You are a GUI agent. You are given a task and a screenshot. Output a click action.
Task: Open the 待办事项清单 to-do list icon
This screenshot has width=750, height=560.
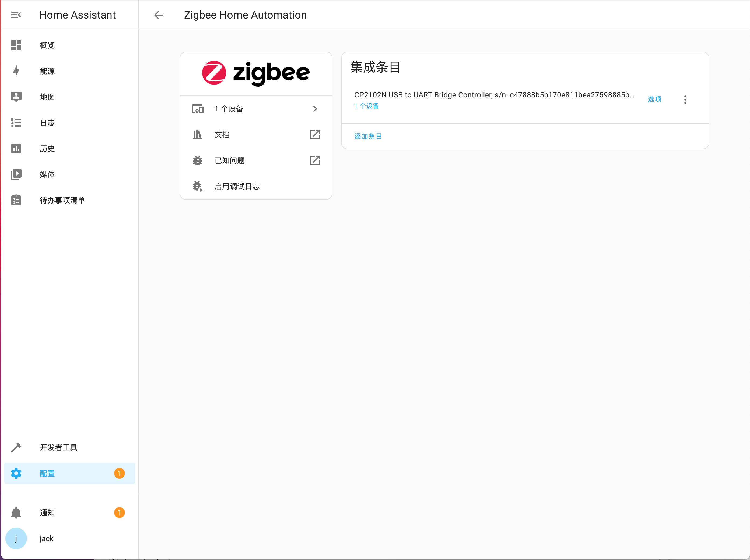(x=16, y=200)
